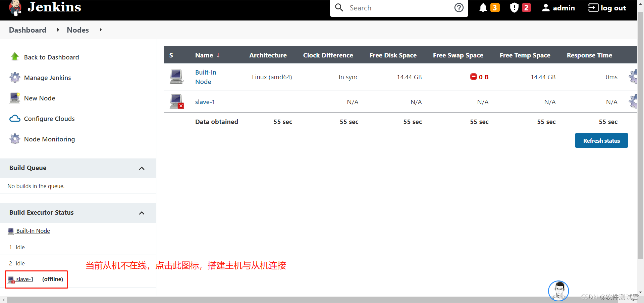Sort by S status column header
Viewport: 644px width, 303px height.
(x=171, y=55)
